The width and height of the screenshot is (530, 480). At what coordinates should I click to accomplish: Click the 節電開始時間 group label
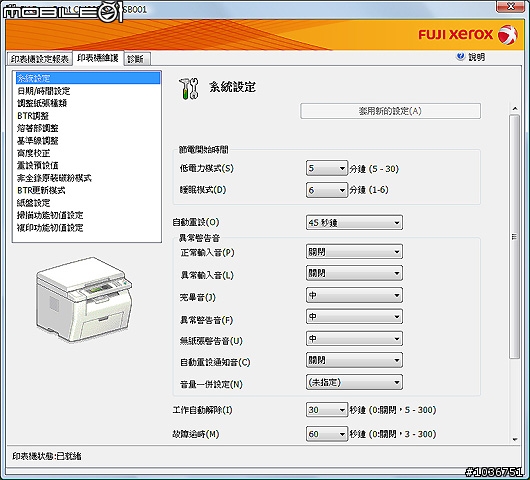pos(203,150)
